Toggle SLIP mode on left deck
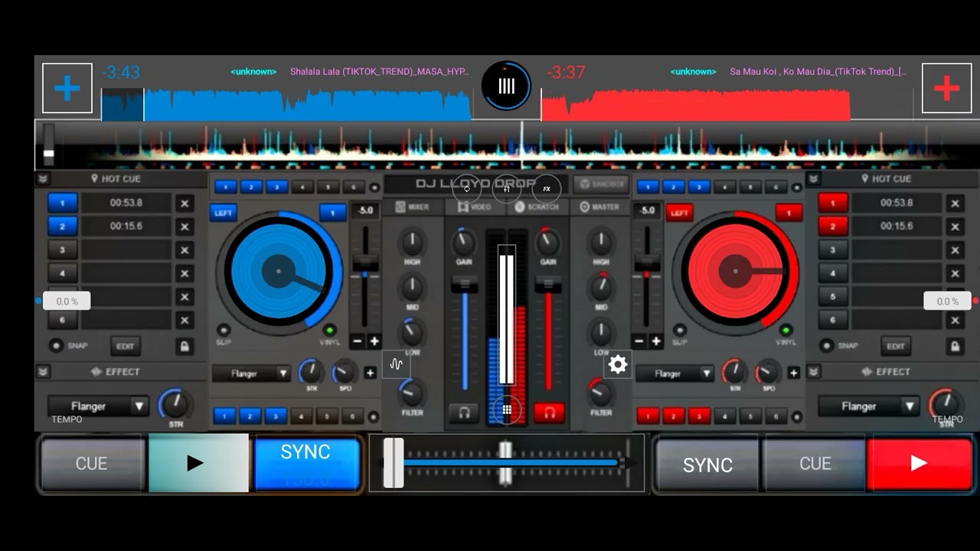This screenshot has height=551, width=980. (224, 331)
